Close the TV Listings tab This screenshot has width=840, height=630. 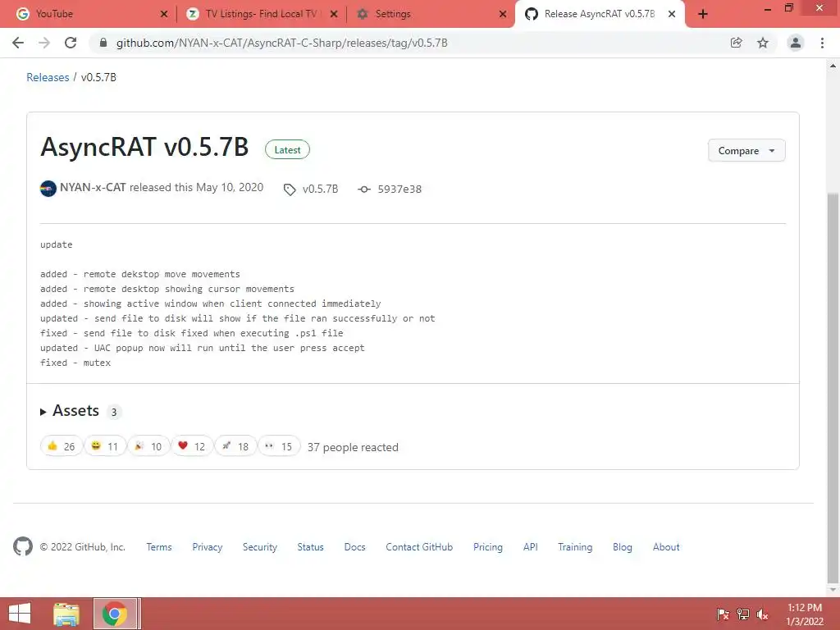click(334, 14)
